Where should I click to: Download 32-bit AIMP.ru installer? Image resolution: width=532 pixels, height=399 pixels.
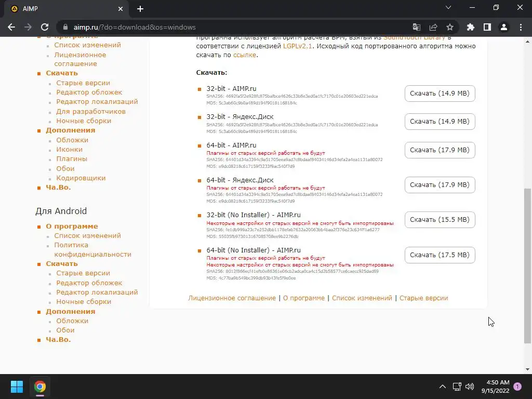[440, 94]
